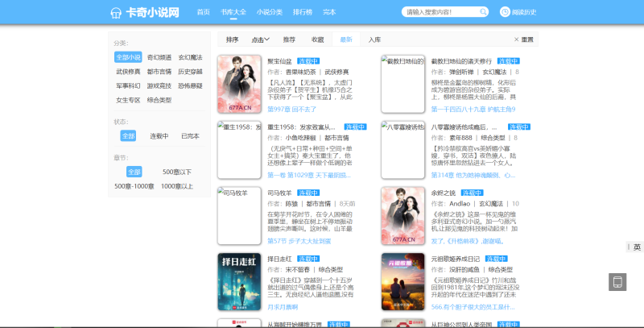This screenshot has height=328, width=644.
Task: Click author name Andlao
Action: (460, 204)
